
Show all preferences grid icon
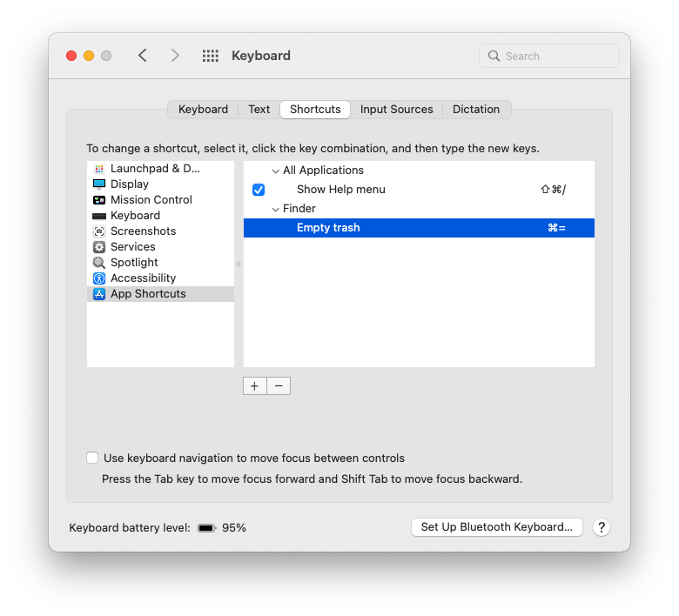(211, 56)
